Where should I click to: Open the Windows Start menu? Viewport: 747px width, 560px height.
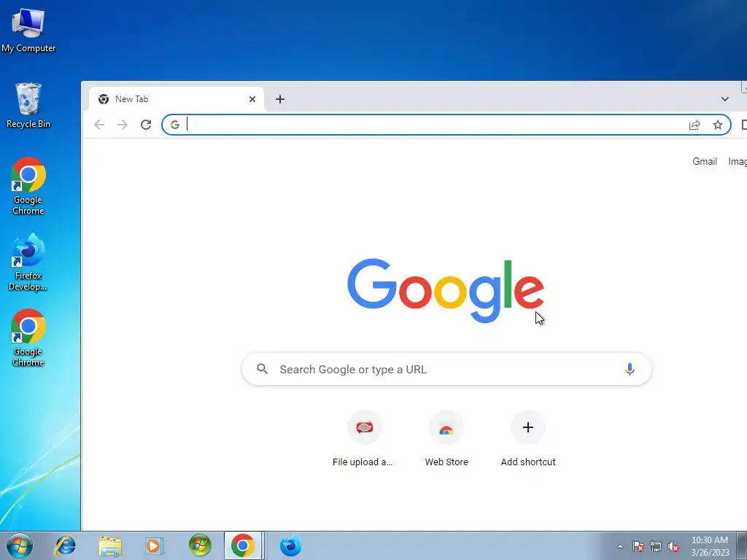coord(20,545)
